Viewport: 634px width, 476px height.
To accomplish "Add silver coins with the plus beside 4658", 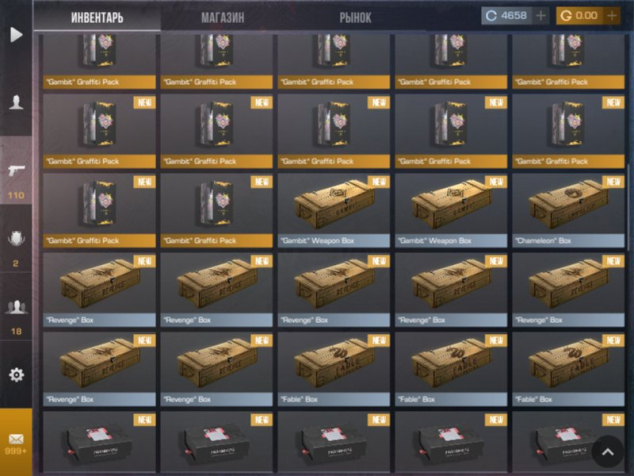I will 541,16.
